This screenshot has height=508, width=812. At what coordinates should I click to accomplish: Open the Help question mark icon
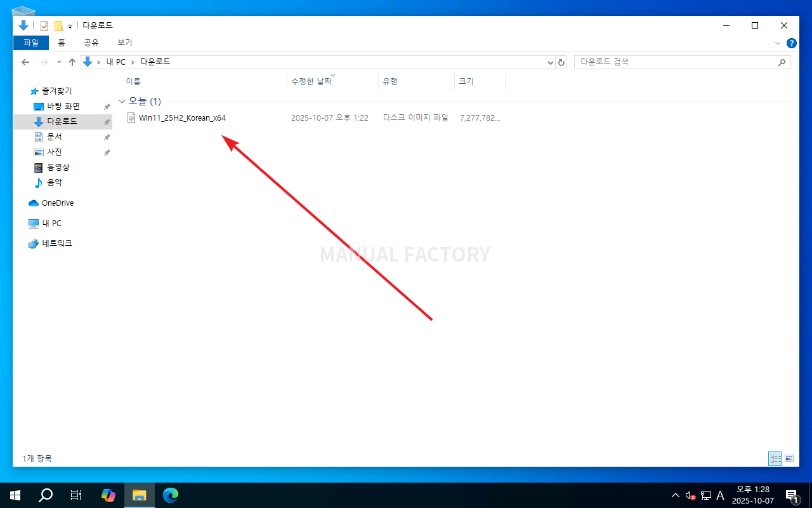point(792,43)
